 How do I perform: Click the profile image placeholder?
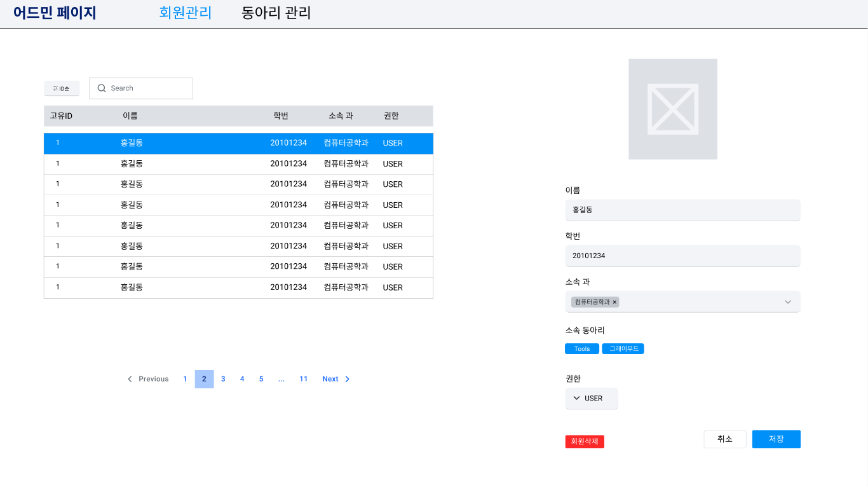pyautogui.click(x=673, y=109)
